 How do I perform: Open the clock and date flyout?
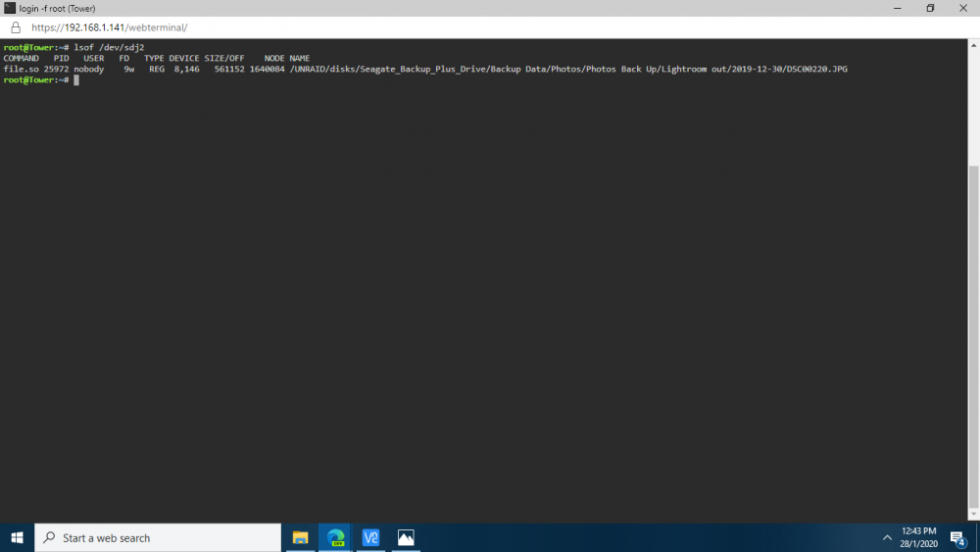[x=919, y=537]
